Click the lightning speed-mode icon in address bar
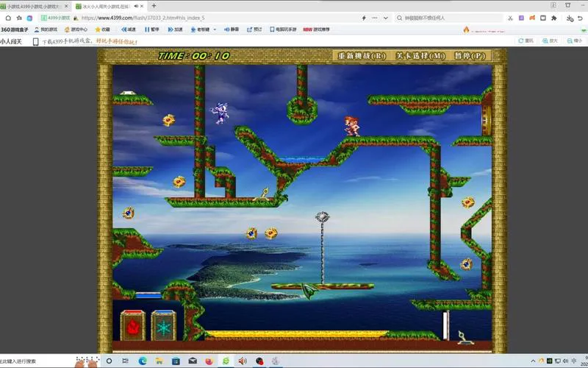588x368 pixels. [x=364, y=18]
